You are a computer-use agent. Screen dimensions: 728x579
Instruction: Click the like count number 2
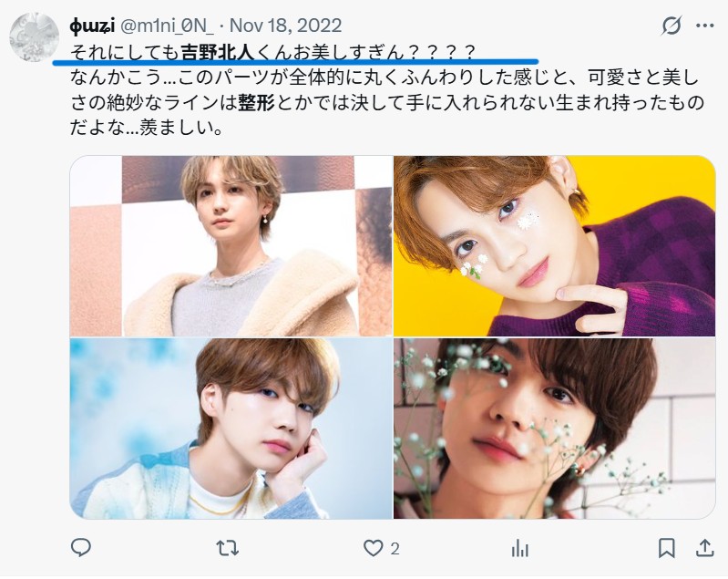(395, 549)
